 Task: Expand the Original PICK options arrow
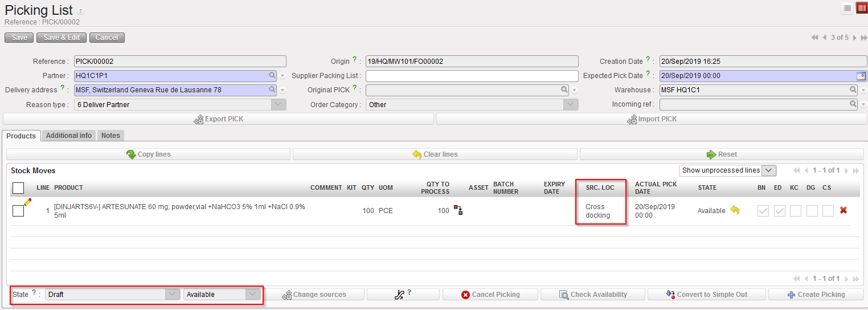(x=575, y=90)
